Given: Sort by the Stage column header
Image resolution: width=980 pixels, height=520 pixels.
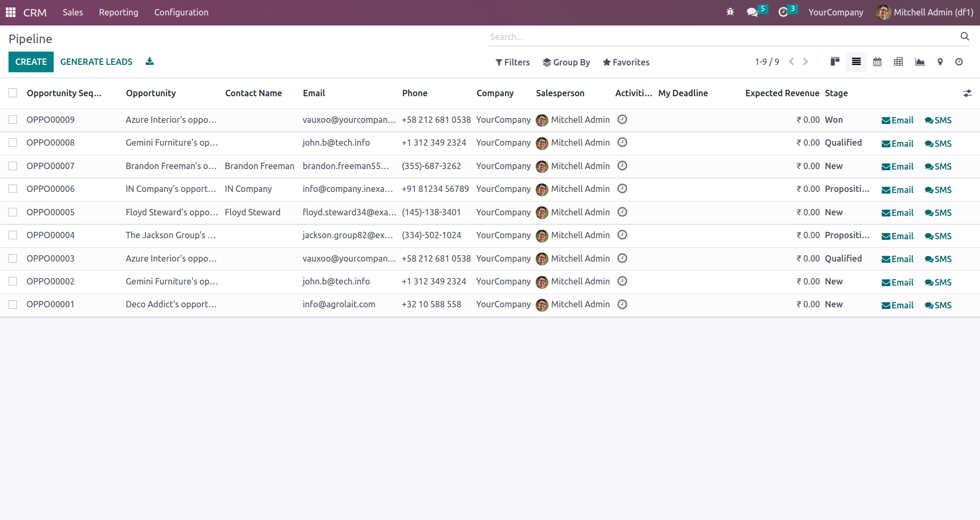Looking at the screenshot, I should click(x=837, y=93).
